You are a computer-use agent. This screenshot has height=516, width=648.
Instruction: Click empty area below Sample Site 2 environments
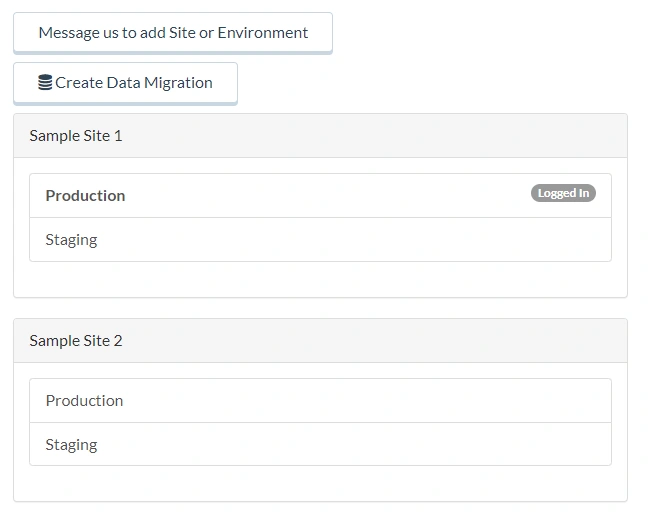point(320,483)
